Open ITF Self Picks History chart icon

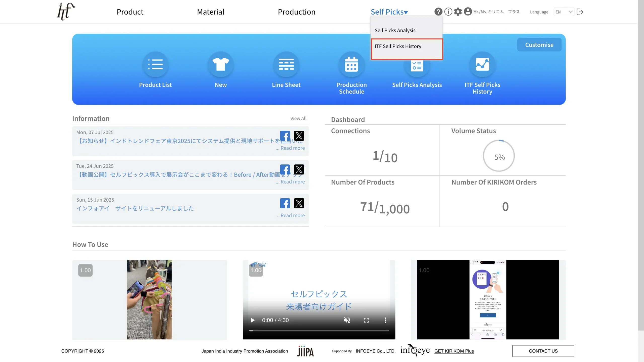(482, 65)
